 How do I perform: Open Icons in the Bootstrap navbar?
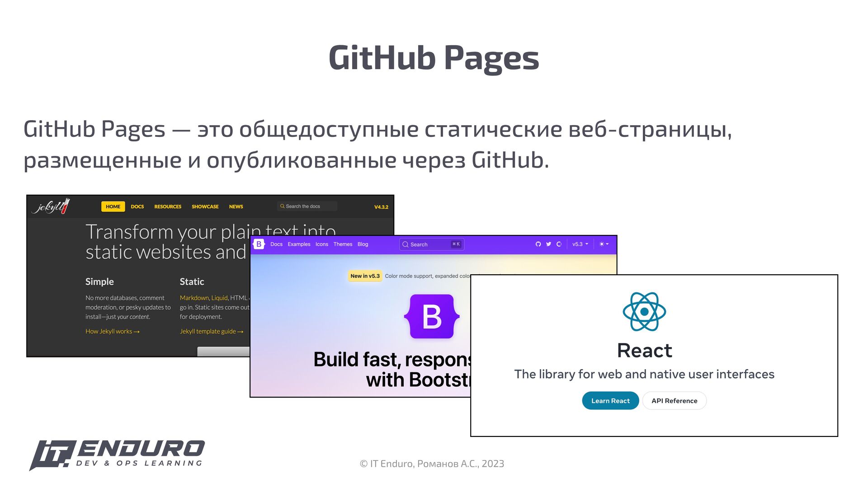point(322,244)
